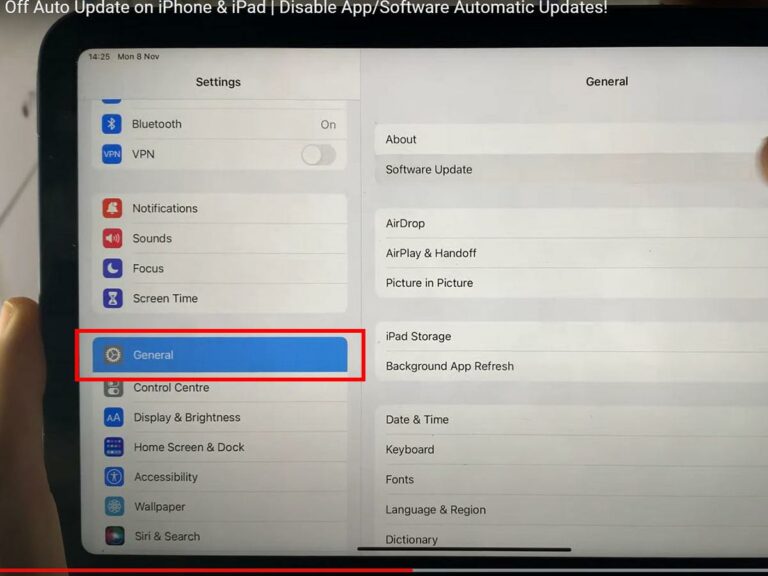Open Home Screen & Dock settings
This screenshot has width=768, height=576.
point(220,447)
